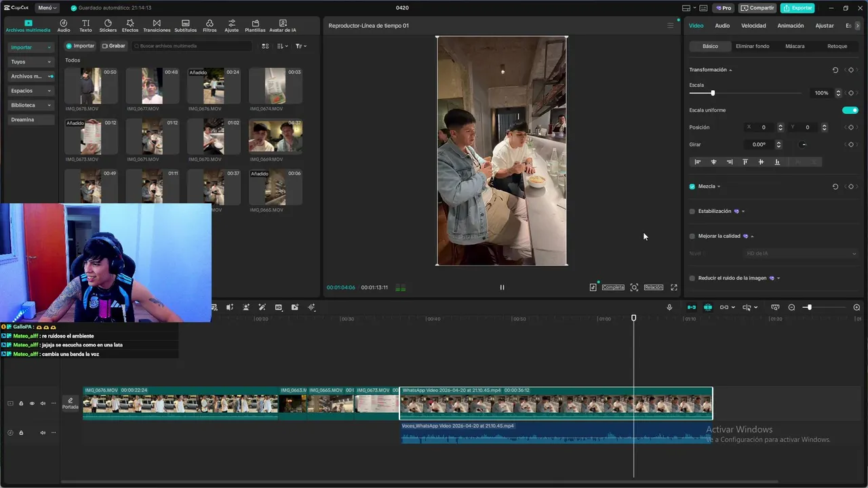Expand the Tuyos sidebar section
This screenshot has width=868, height=488.
[x=31, y=62]
